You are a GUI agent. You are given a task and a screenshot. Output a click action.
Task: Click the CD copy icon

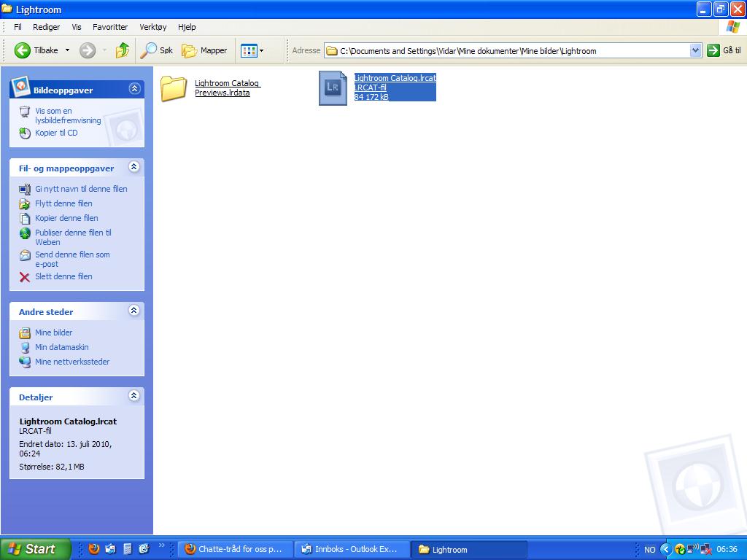(x=25, y=133)
